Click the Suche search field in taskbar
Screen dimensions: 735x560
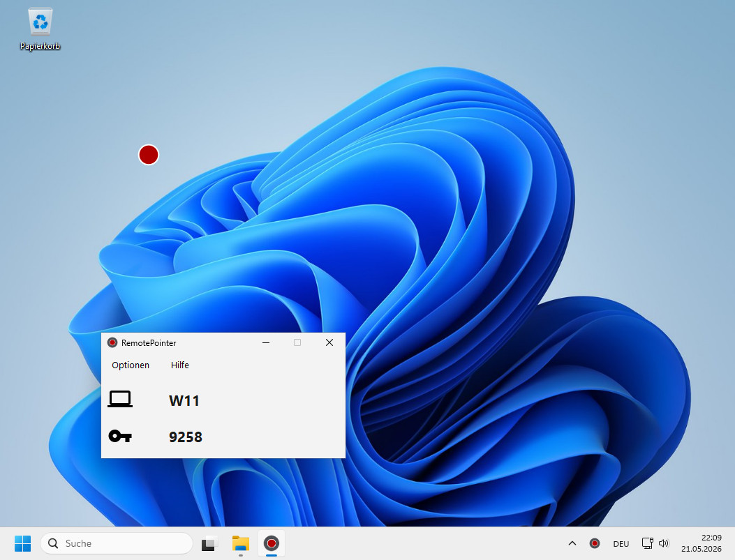point(117,544)
